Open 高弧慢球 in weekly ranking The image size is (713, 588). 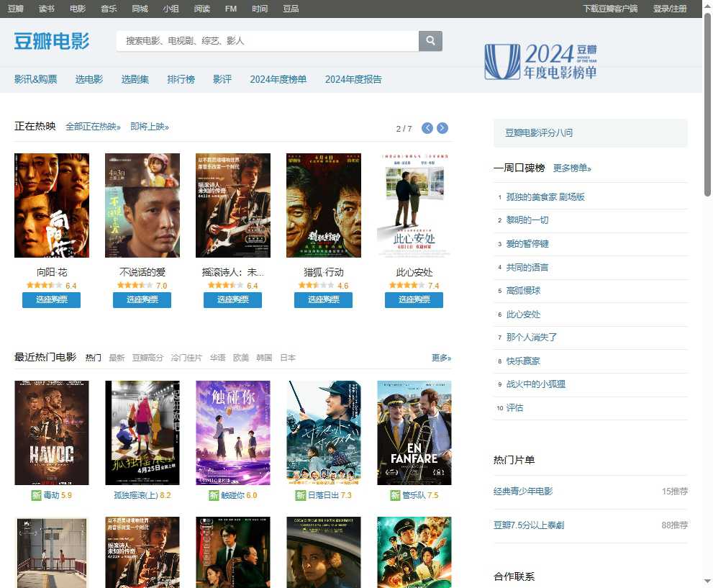[x=523, y=291]
